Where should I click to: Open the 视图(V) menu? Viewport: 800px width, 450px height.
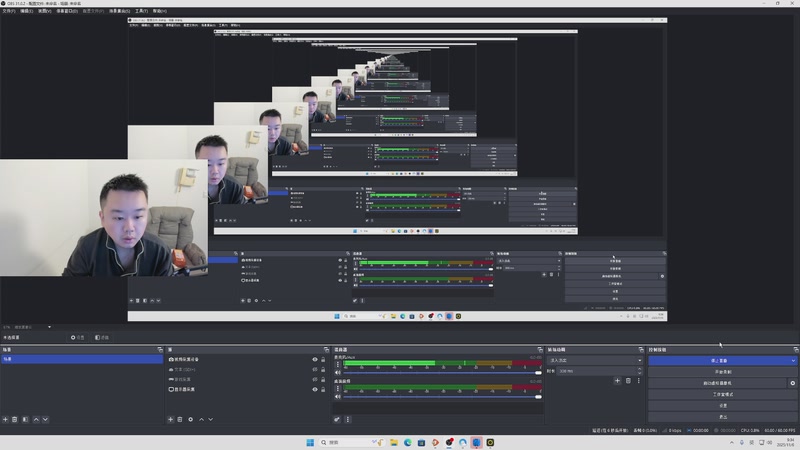[x=44, y=11]
